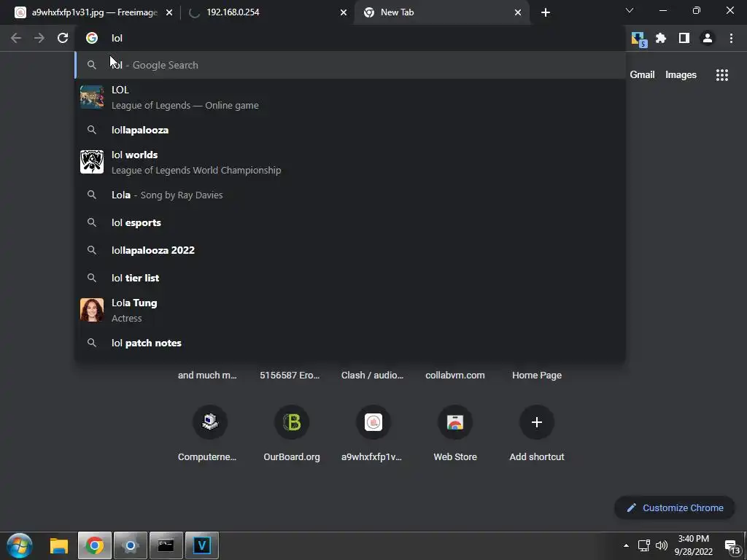This screenshot has height=560, width=747.
Task: Choose the LOL League of Legends suggestion
Action: click(350, 98)
